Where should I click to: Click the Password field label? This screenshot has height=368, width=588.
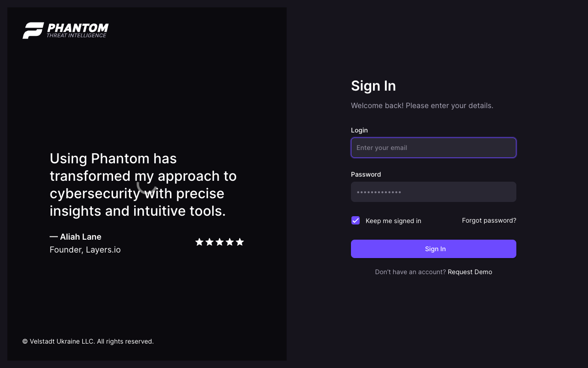point(366,174)
